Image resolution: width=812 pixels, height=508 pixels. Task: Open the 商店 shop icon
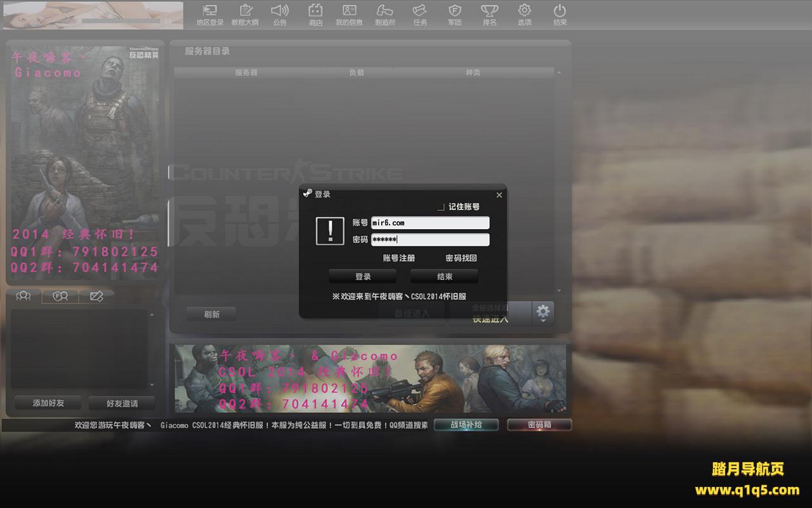pos(315,11)
